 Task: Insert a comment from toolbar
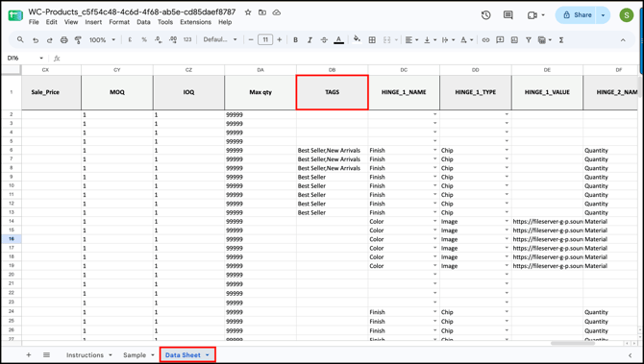(500, 39)
